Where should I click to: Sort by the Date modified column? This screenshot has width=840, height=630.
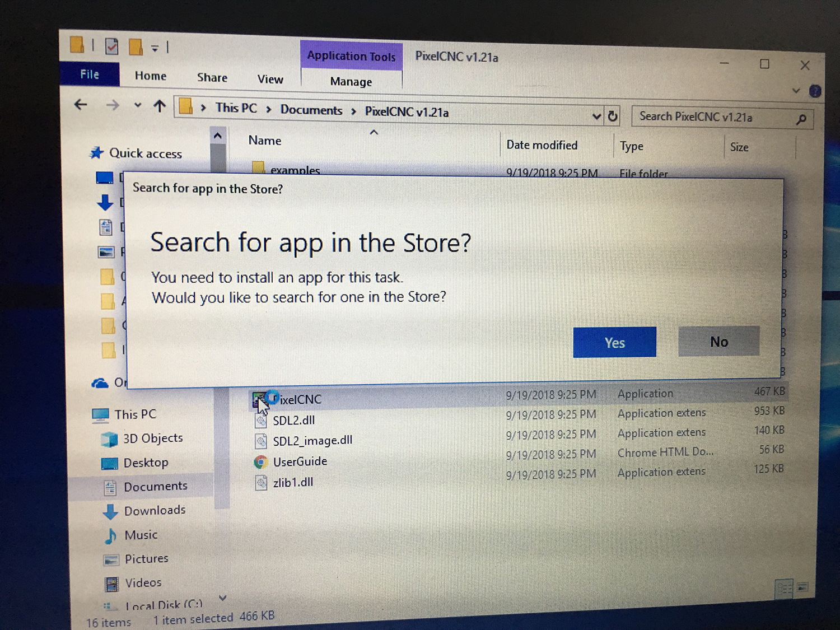[542, 144]
